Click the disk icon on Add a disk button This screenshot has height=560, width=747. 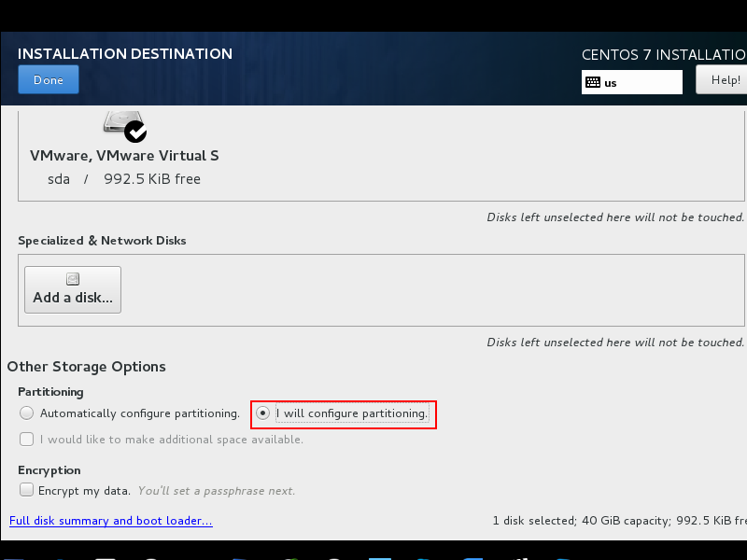(73, 279)
